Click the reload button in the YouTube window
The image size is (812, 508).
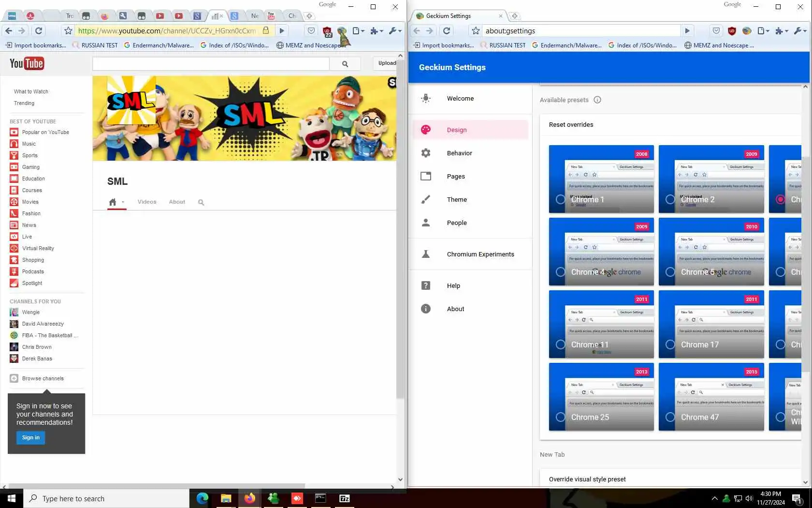click(x=39, y=30)
